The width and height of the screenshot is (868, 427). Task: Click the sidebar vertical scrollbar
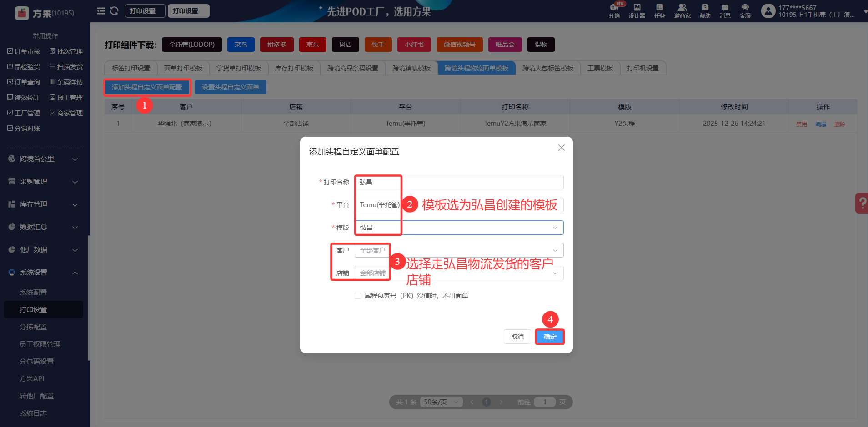click(89, 298)
